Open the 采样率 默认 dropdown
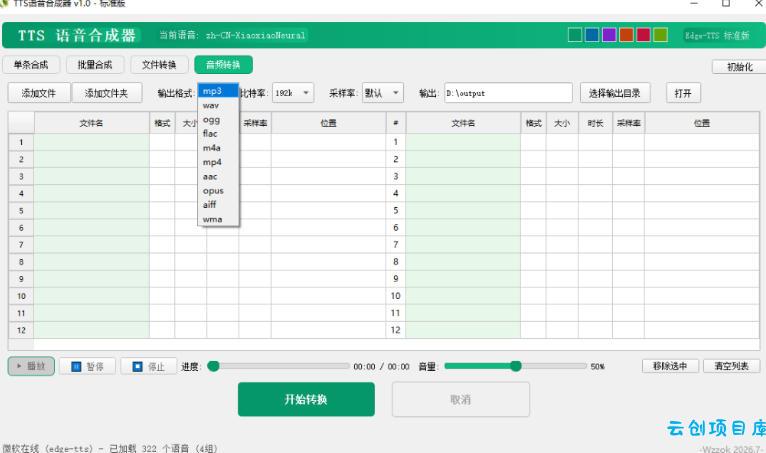766x453 pixels. pos(383,93)
